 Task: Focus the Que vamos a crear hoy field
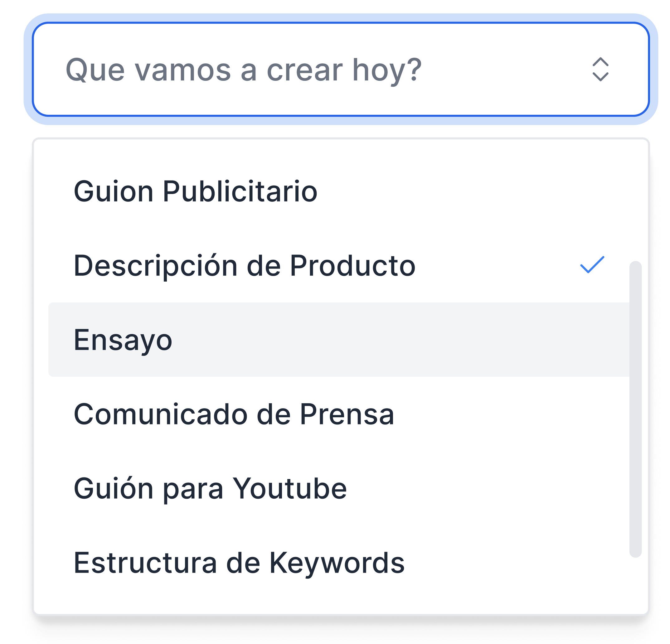[341, 70]
